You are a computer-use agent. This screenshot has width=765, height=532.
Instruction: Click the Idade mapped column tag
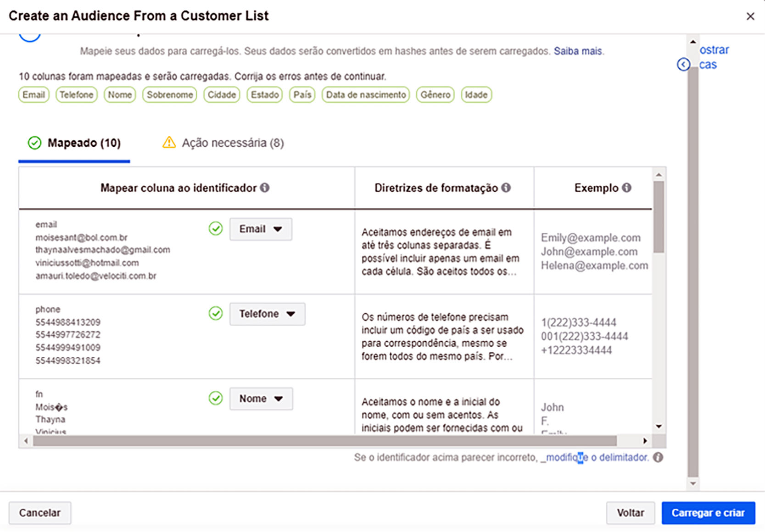(x=476, y=94)
